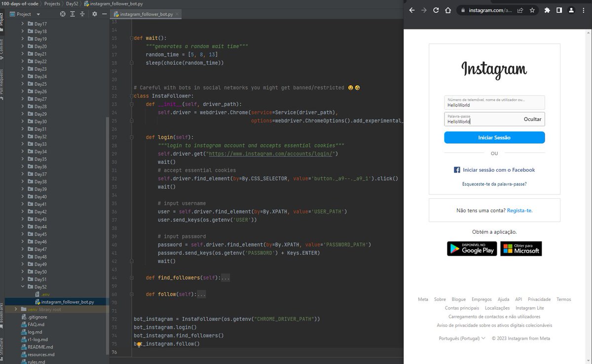Expand the Day33 folder

tap(23, 144)
